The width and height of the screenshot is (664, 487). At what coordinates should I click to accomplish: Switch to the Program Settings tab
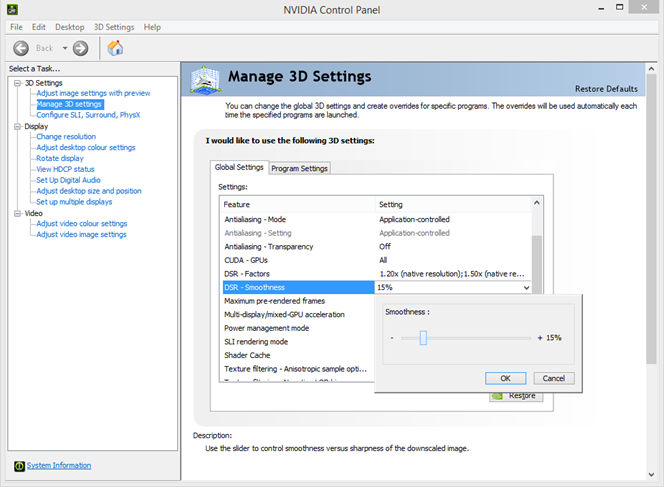[299, 169]
